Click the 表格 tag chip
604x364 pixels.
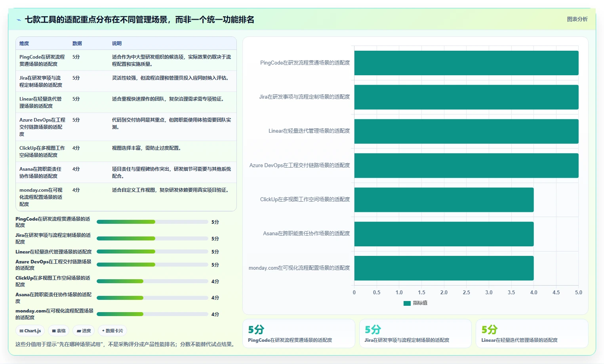click(59, 331)
